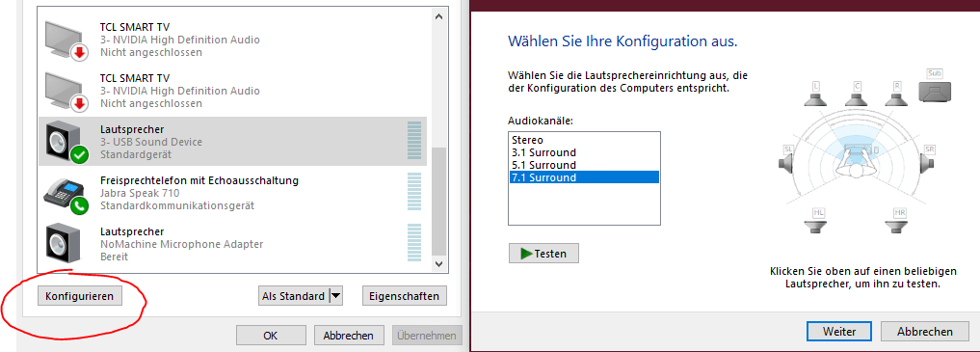Click Abbrechen in the sound dialog
980x352 pixels.
(x=348, y=336)
